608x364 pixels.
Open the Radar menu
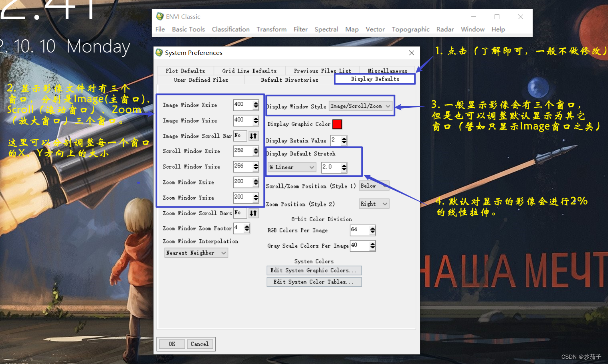(x=445, y=29)
